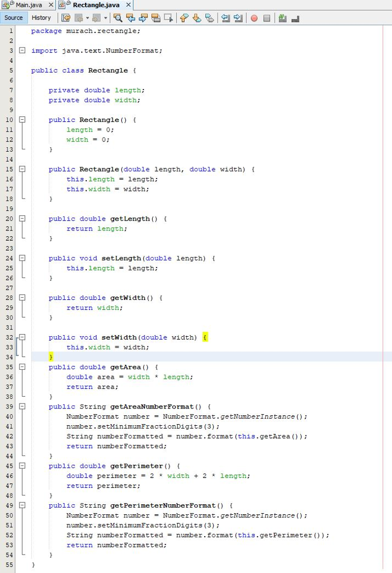
Task: Click the Comment code icon
Action: click(x=282, y=17)
